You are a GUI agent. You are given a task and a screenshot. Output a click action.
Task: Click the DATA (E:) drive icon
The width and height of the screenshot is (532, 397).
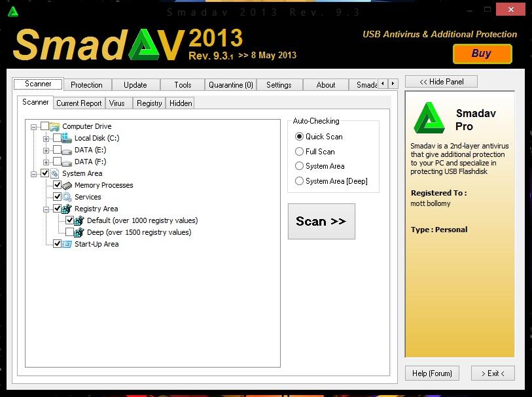67,151
